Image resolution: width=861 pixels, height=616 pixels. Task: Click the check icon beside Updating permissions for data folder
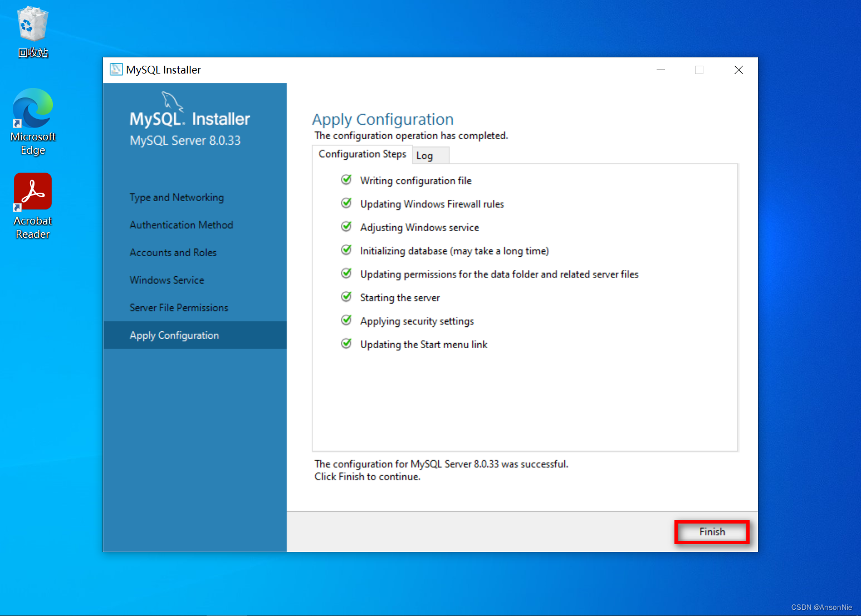pyautogui.click(x=346, y=273)
